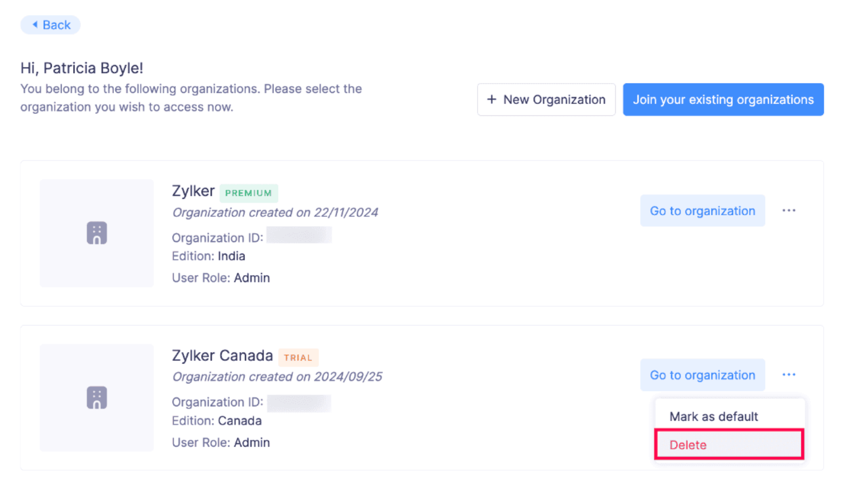Click the Zylker Canada organization name

point(222,356)
